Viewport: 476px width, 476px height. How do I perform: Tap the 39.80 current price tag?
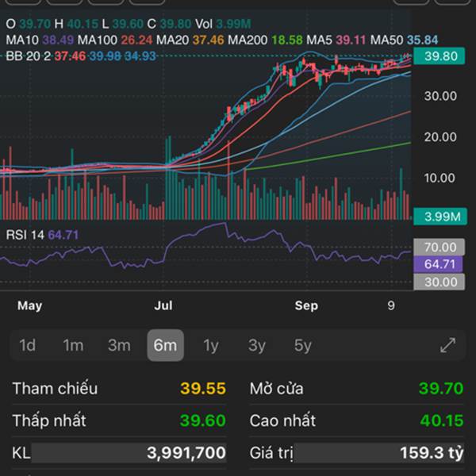[x=439, y=56]
